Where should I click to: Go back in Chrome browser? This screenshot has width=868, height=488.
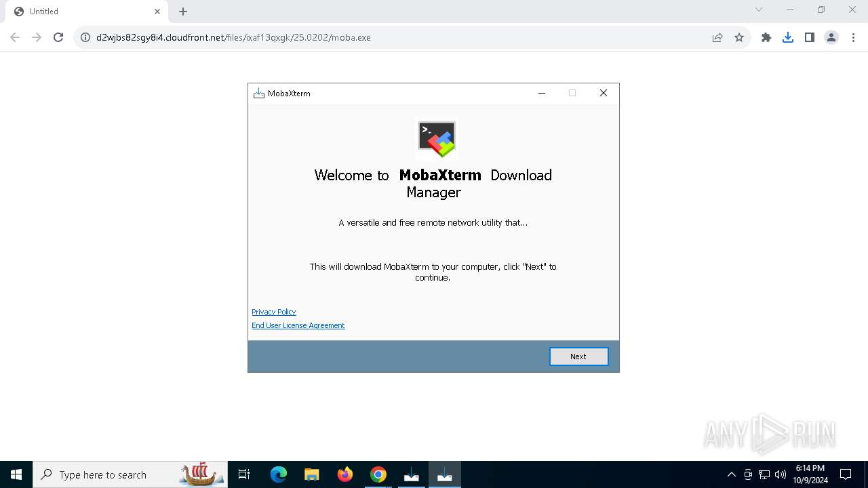pyautogui.click(x=15, y=37)
